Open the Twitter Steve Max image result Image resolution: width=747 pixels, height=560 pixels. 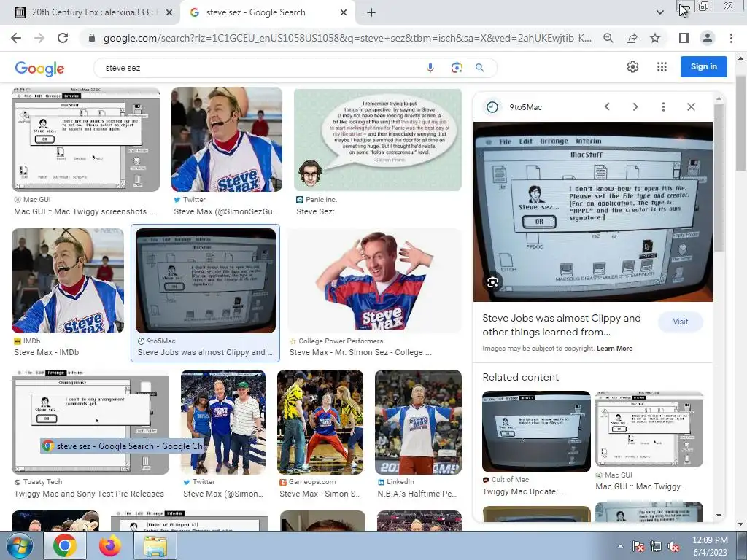[x=227, y=139]
